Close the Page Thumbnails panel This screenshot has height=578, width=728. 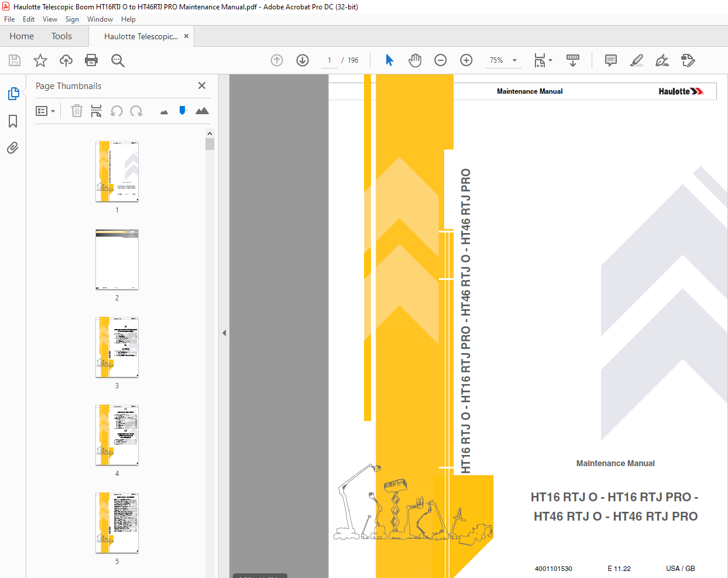click(202, 85)
